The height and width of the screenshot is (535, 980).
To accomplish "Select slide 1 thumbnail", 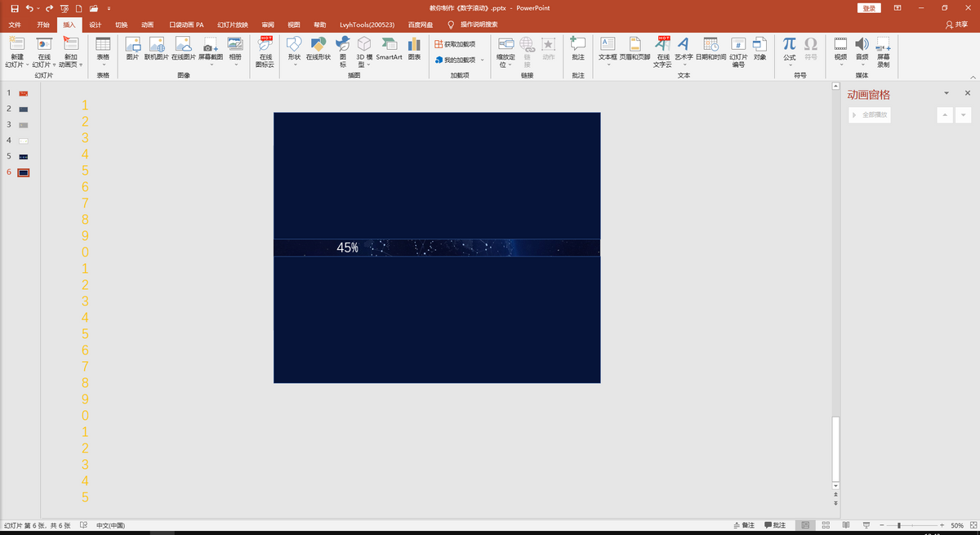I will coord(24,93).
